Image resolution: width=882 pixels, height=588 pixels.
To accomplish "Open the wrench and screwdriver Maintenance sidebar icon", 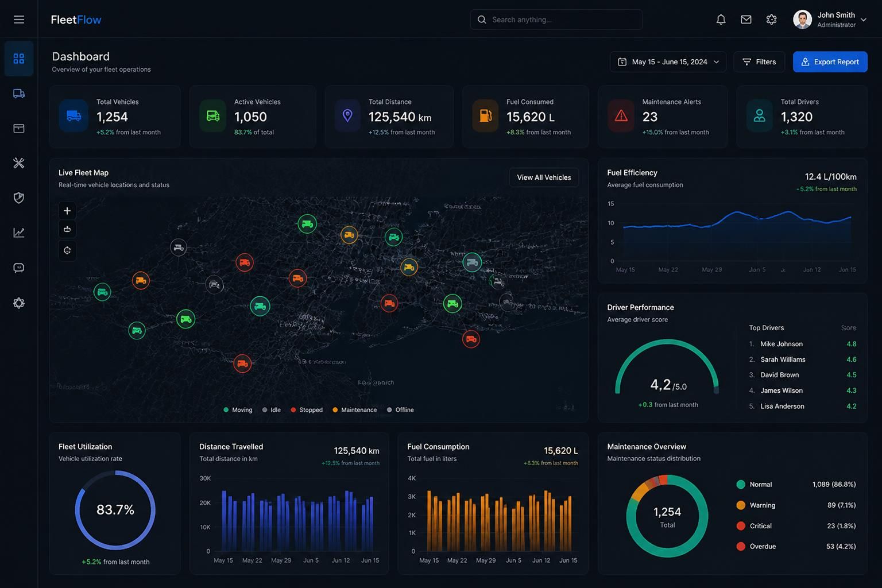I will 19,163.
